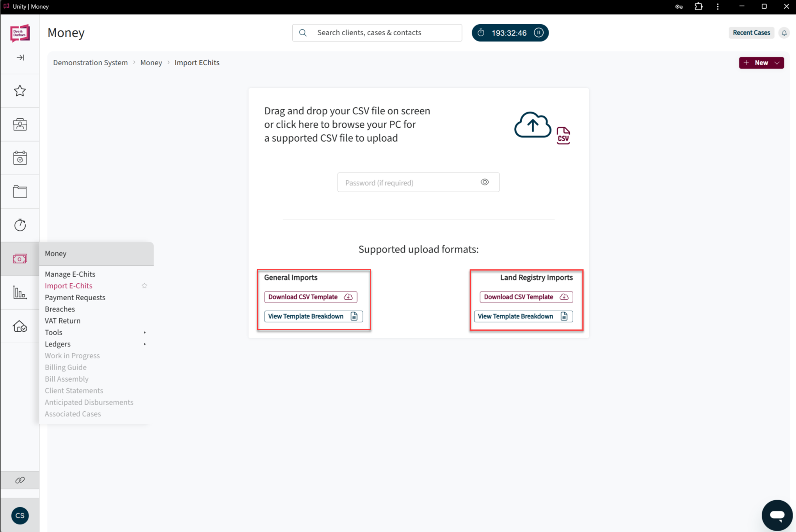Open the house checkmark icon in sidebar
The image size is (796, 532).
20,326
